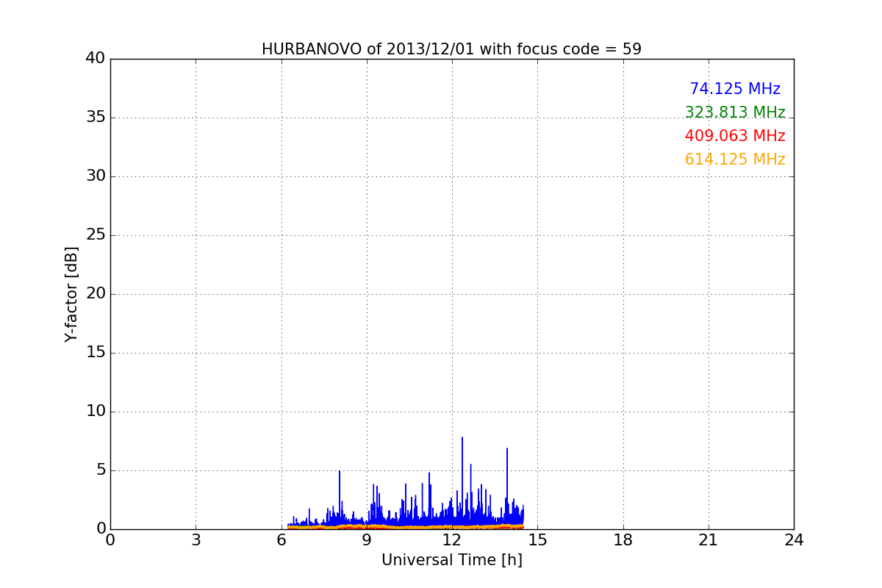The image size is (882, 588).
Task: Click x-axis tick label 21
Action: (709, 540)
